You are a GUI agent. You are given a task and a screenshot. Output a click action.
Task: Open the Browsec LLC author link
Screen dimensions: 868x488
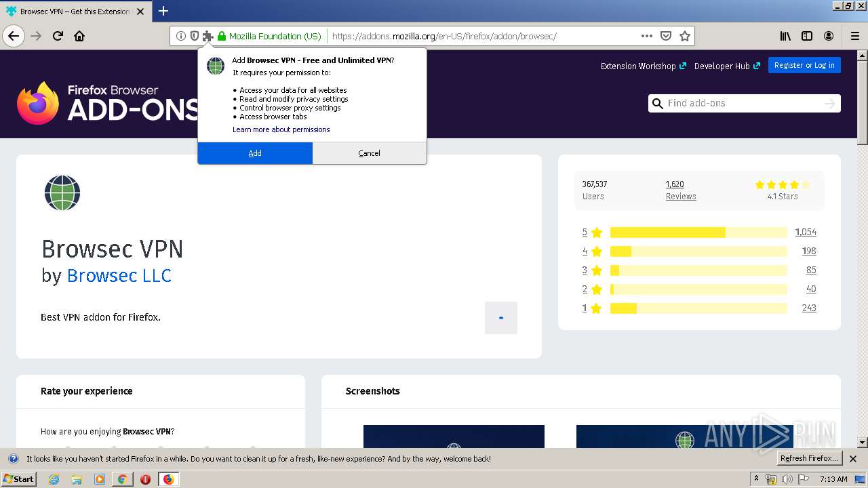119,276
